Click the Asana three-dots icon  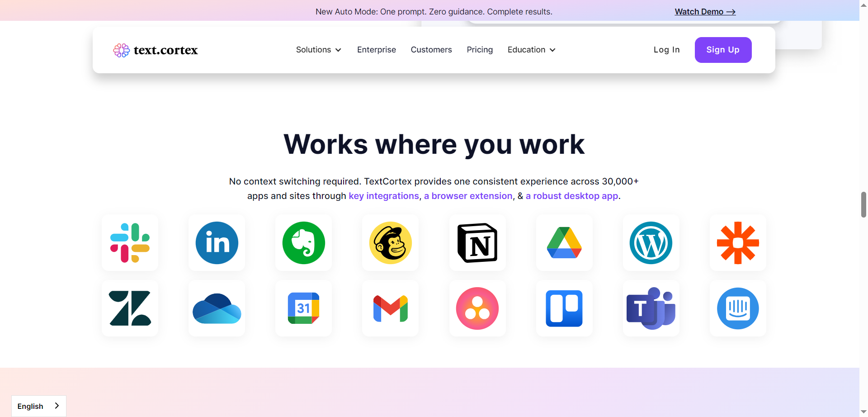[477, 308]
